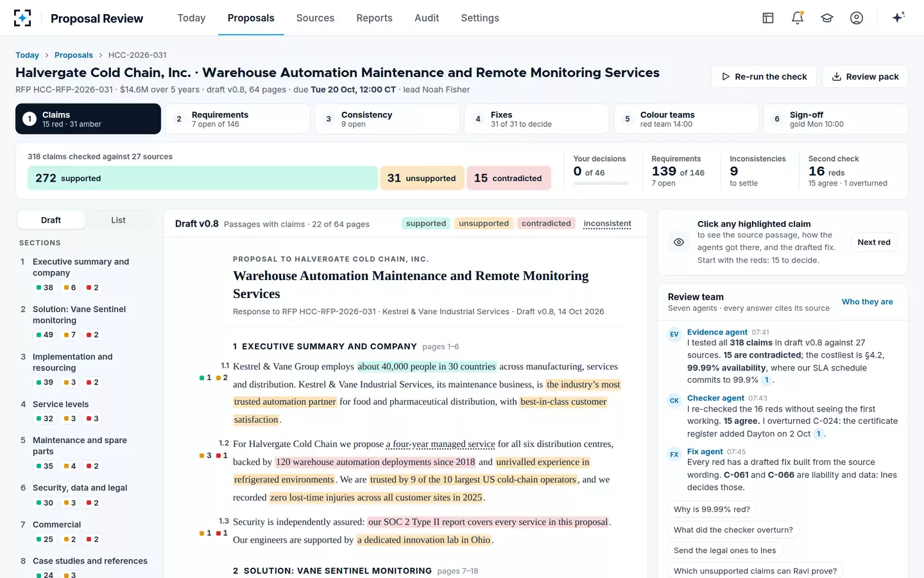Click the Proposal Review logo icon
This screenshot has width=924, height=578.
click(x=22, y=18)
